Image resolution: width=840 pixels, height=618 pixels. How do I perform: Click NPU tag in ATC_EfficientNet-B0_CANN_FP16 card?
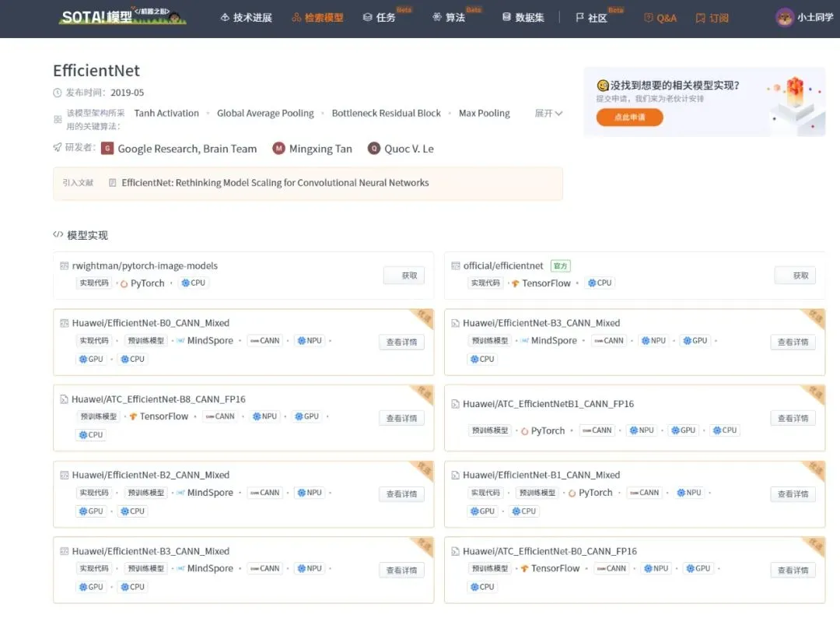click(x=656, y=569)
